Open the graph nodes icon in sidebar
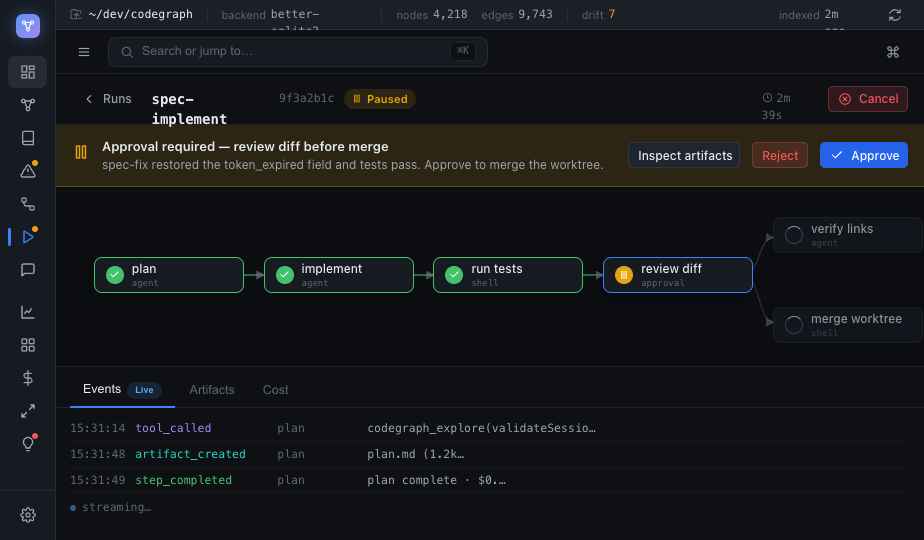The width and height of the screenshot is (924, 540). (x=28, y=105)
